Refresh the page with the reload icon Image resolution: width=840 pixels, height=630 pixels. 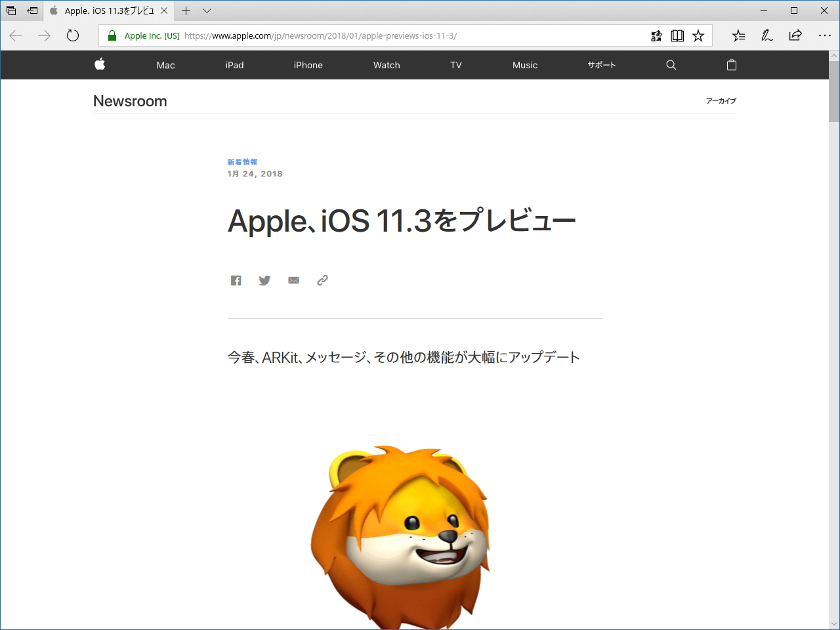coord(72,36)
